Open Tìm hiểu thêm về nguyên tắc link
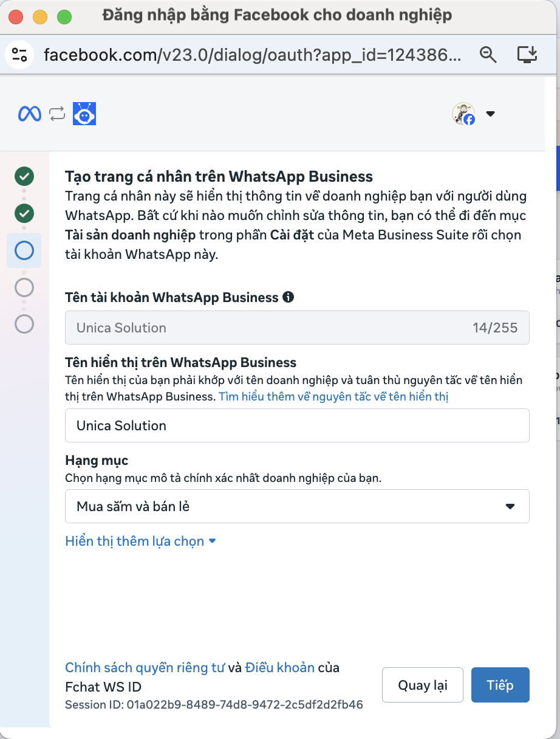Viewport: 560px width, 739px height. pyautogui.click(x=333, y=396)
